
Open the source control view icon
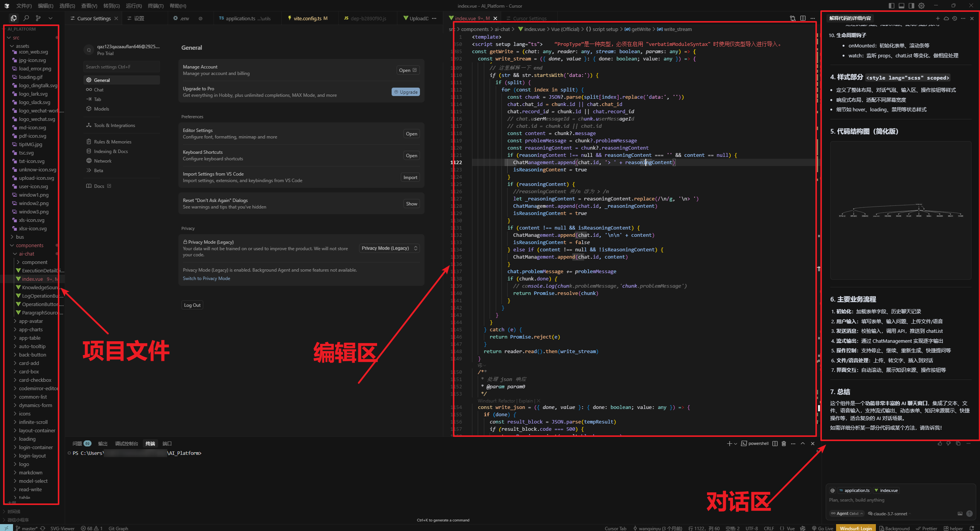38,18
